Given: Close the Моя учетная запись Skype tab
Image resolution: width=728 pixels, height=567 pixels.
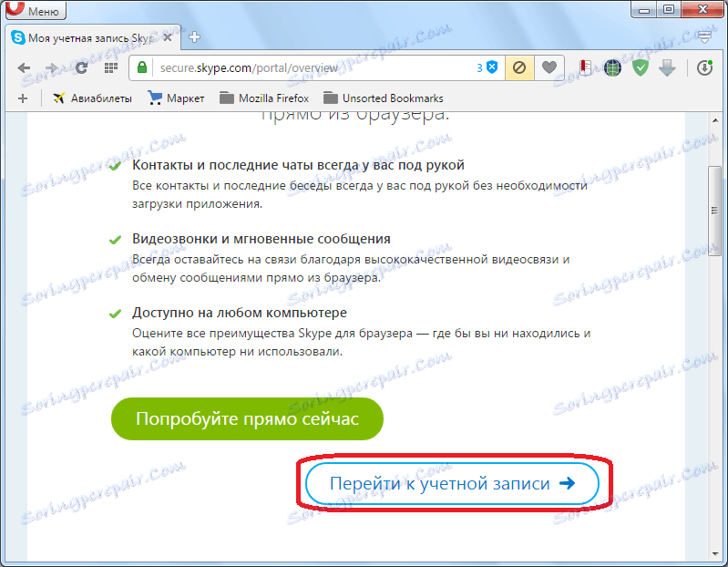Looking at the screenshot, I should (x=168, y=37).
